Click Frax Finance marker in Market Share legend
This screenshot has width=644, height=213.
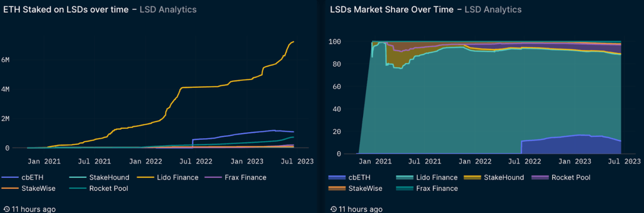tap(404, 188)
